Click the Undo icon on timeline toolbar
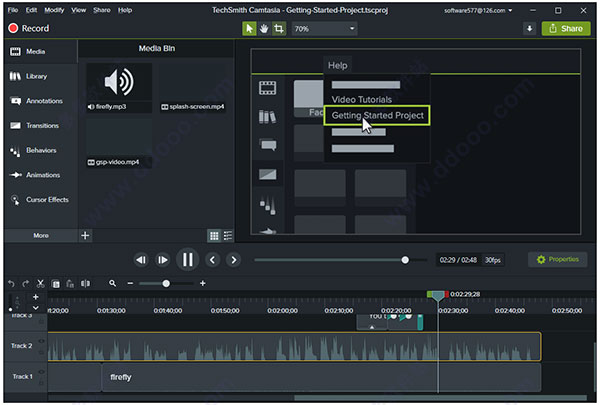This screenshot has height=405, width=600. point(11,284)
